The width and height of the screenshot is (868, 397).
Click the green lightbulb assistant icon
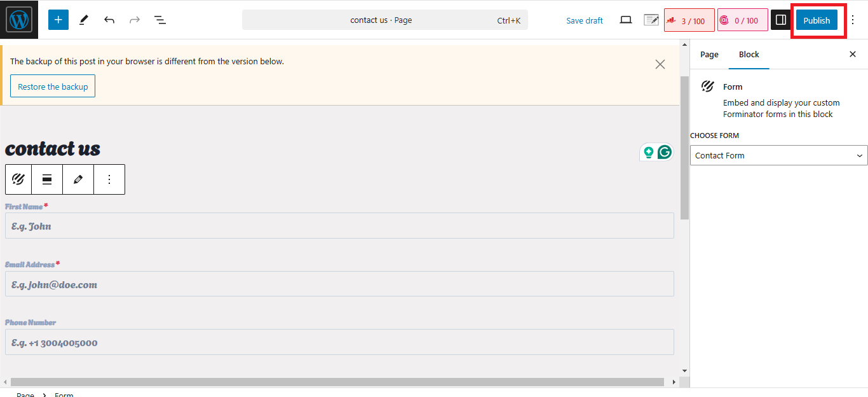click(x=649, y=152)
